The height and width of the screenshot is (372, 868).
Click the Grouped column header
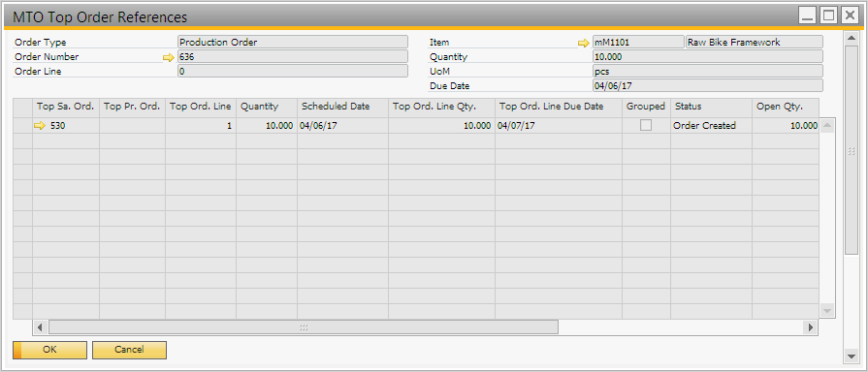click(x=646, y=108)
